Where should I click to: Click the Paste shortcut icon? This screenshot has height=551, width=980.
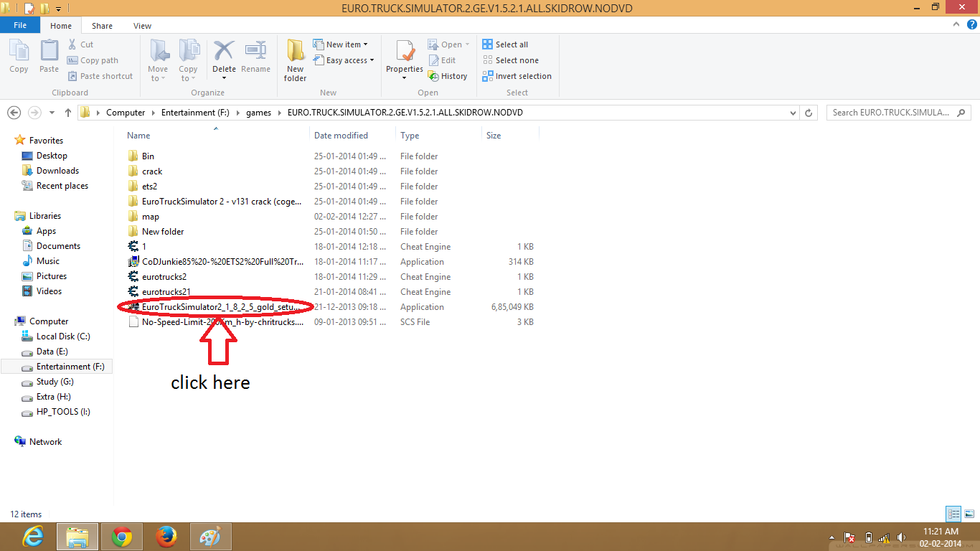click(100, 75)
